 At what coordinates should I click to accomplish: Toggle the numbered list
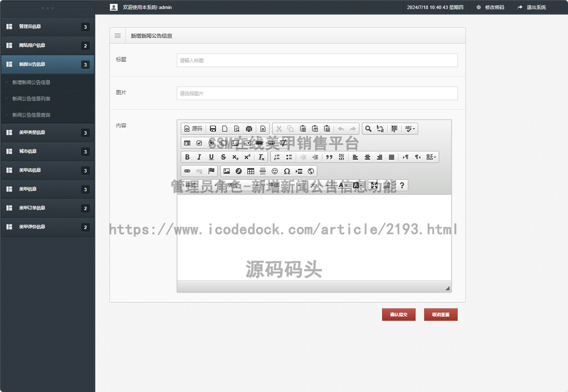277,157
